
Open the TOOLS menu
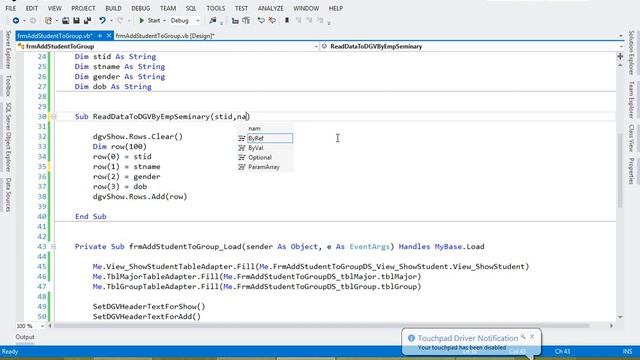(216, 8)
